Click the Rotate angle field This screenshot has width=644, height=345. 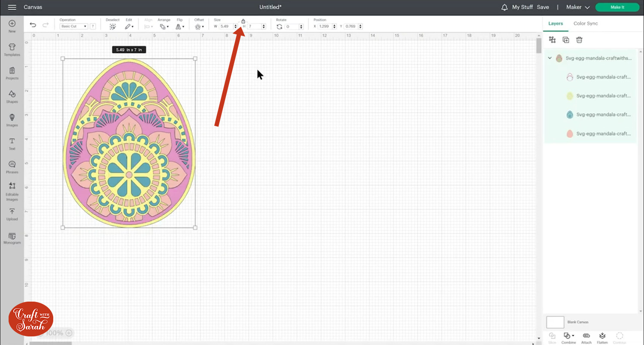(x=294, y=27)
